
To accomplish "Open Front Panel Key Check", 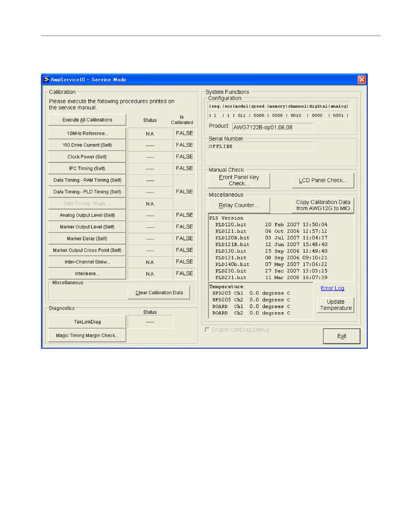I will [239, 180].
